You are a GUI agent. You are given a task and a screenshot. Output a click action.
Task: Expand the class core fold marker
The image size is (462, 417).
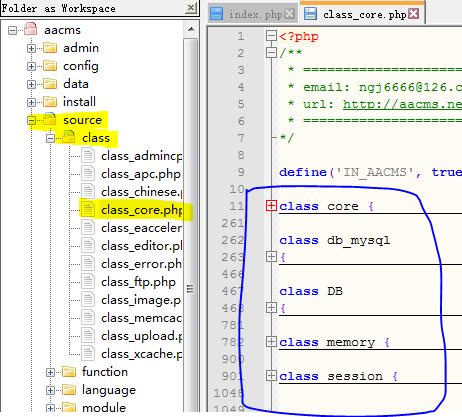click(271, 206)
